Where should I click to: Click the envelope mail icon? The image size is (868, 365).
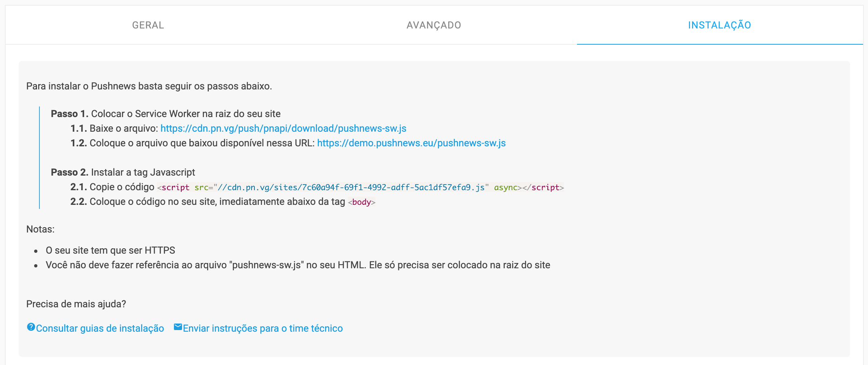pyautogui.click(x=178, y=327)
